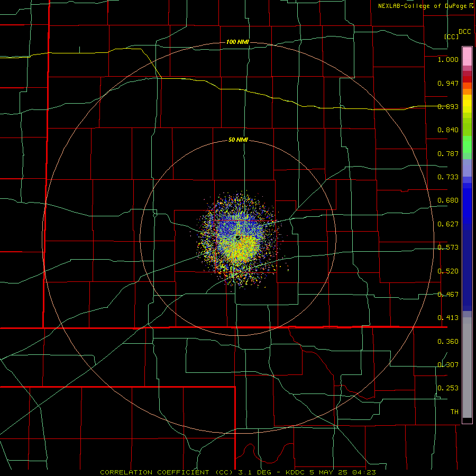This screenshot has width=476, height=476.
Task: Pick the bright green segment of the color bar
Action: tap(467, 144)
